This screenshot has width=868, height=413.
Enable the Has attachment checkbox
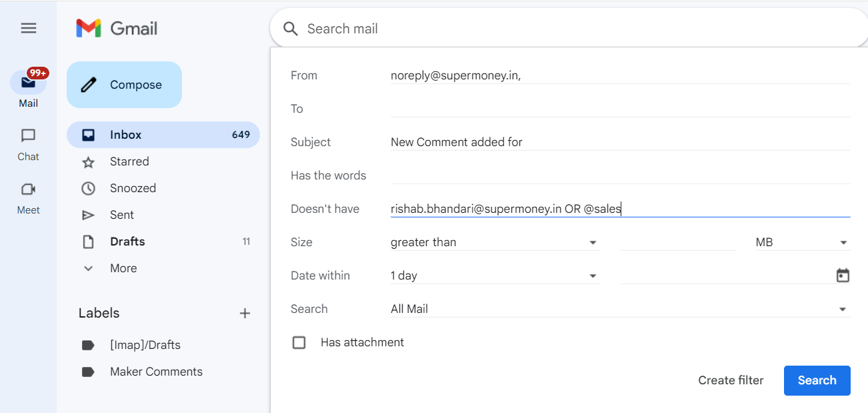point(299,342)
